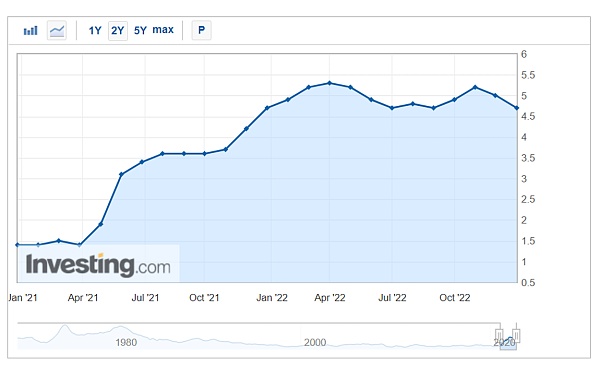The image size is (600, 366).
Task: Switch to the bar chart view icon
Action: [31, 30]
